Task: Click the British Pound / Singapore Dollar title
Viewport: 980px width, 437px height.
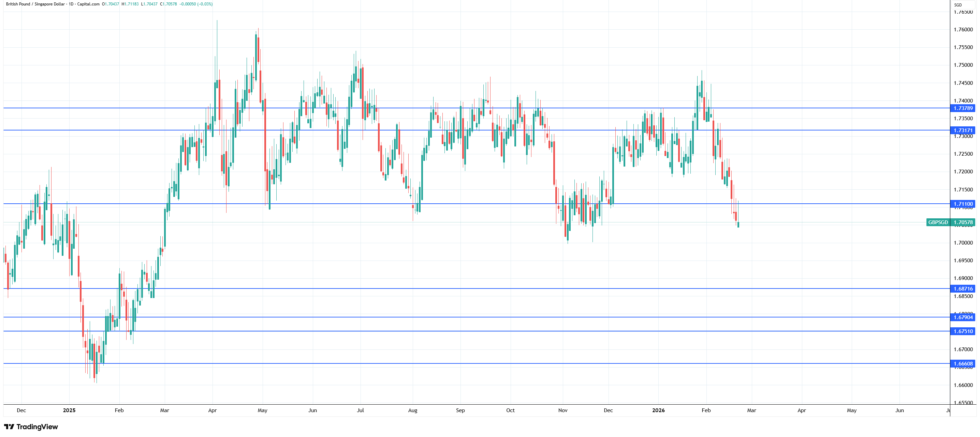Action: pos(35,4)
